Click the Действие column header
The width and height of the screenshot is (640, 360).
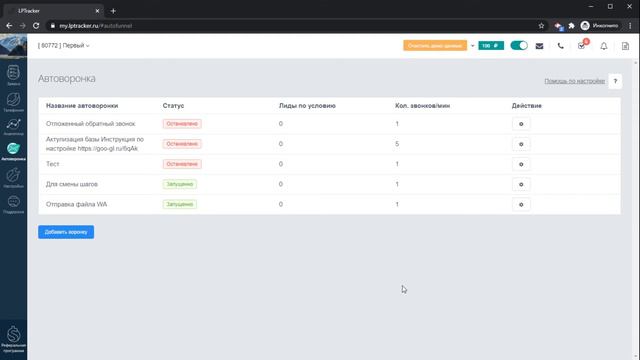pos(527,106)
